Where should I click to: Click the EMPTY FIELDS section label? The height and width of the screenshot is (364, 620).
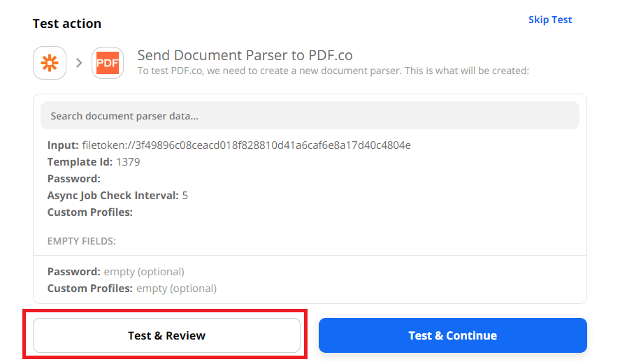(81, 241)
